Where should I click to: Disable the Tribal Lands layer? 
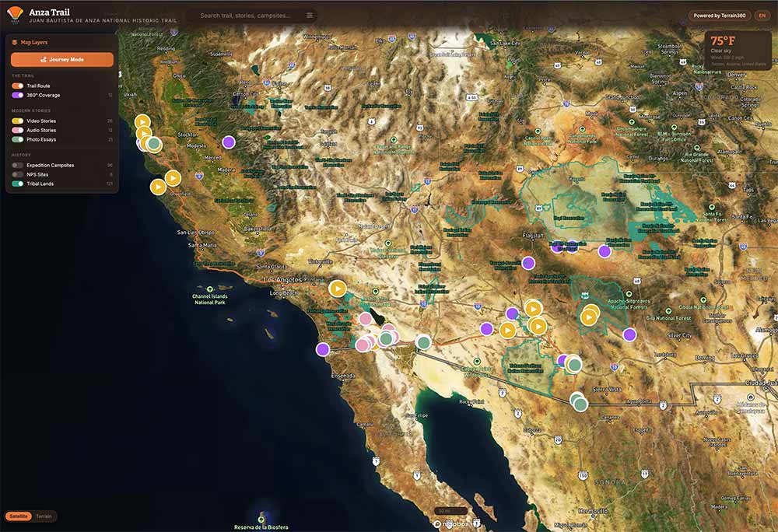coord(19,184)
